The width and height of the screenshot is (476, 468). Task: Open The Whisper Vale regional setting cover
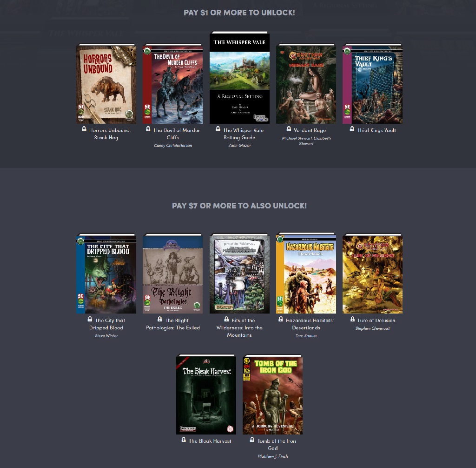239,78
